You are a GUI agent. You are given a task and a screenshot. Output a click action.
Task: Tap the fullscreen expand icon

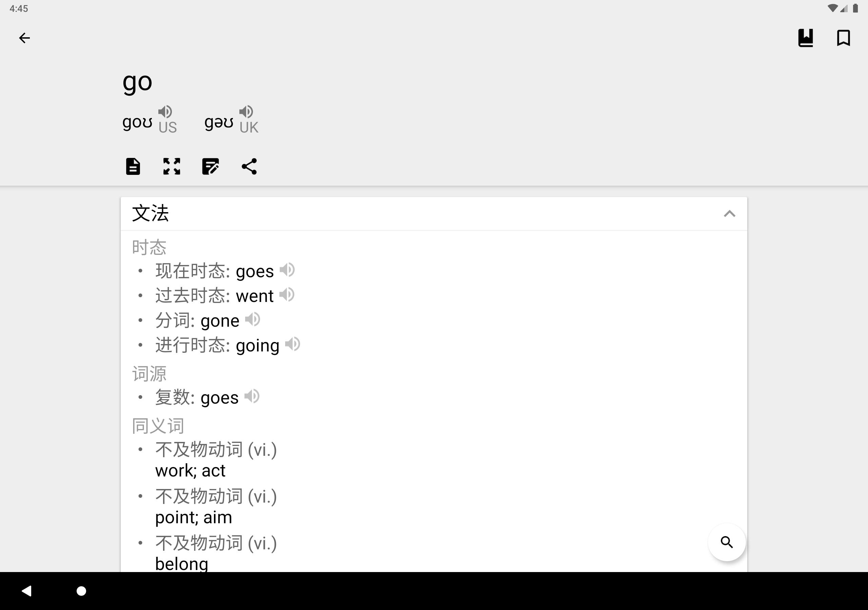pyautogui.click(x=172, y=166)
